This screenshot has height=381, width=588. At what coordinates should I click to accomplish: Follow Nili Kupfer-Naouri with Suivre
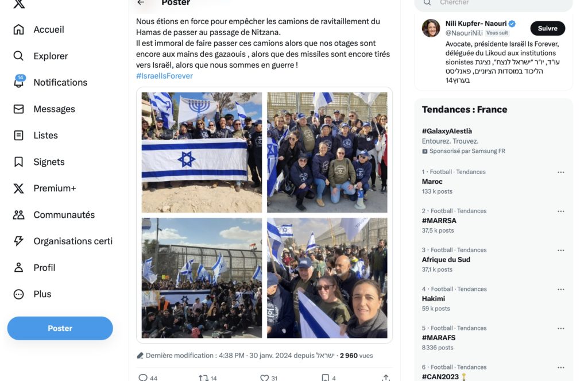point(547,29)
